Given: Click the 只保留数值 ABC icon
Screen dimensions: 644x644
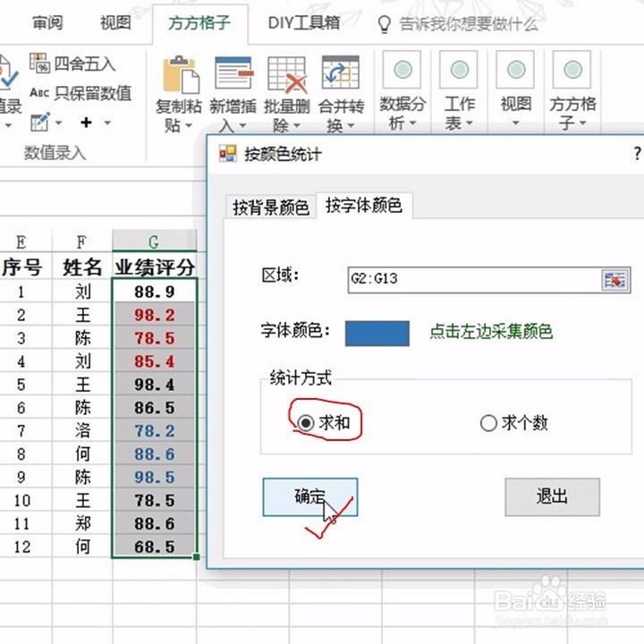Looking at the screenshot, I should [x=39, y=93].
